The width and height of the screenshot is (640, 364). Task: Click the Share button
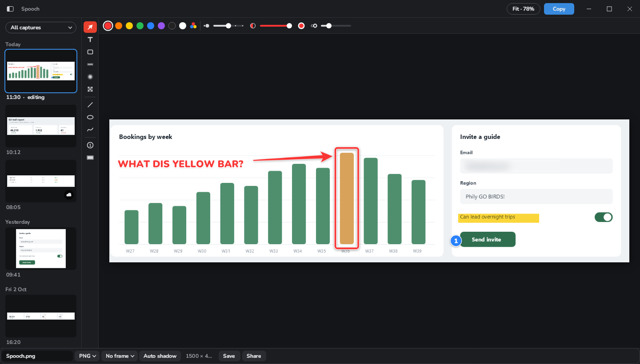click(254, 356)
